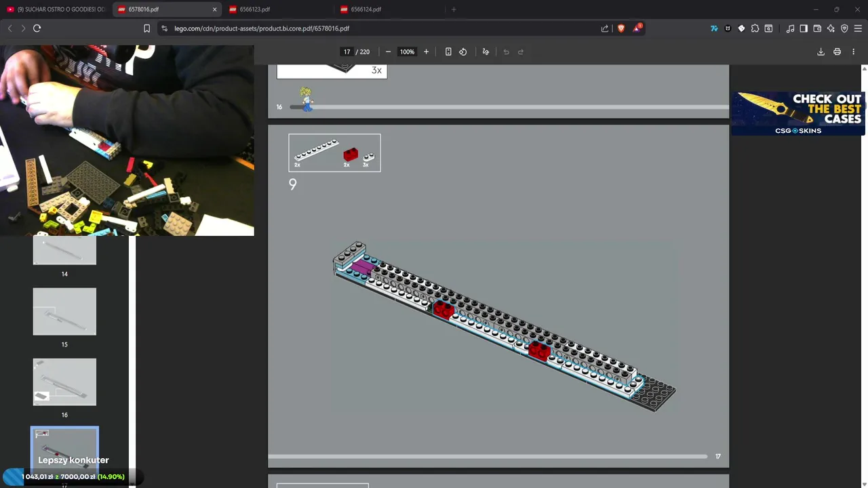Edit the PDF zoom percentage field
868x488 pixels.
(407, 52)
